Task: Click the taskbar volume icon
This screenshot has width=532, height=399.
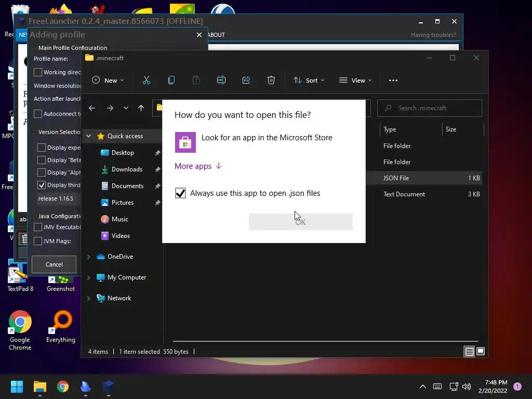Action: click(x=467, y=387)
